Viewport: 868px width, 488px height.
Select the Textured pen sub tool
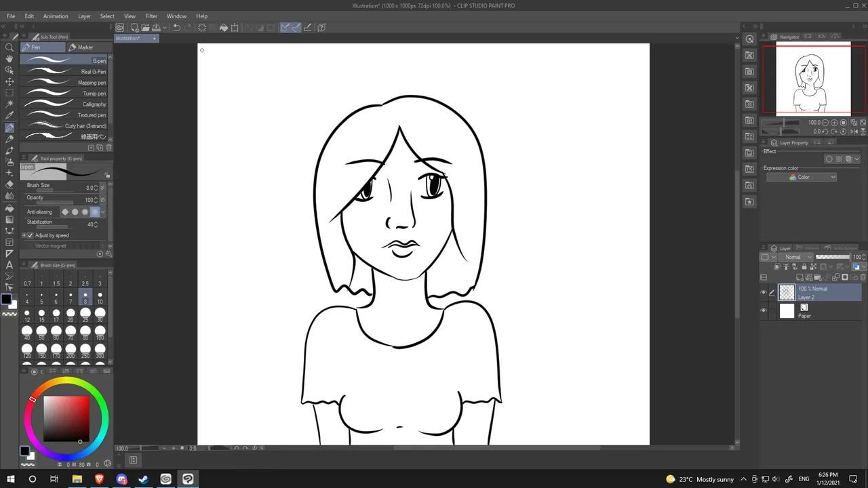coord(64,115)
